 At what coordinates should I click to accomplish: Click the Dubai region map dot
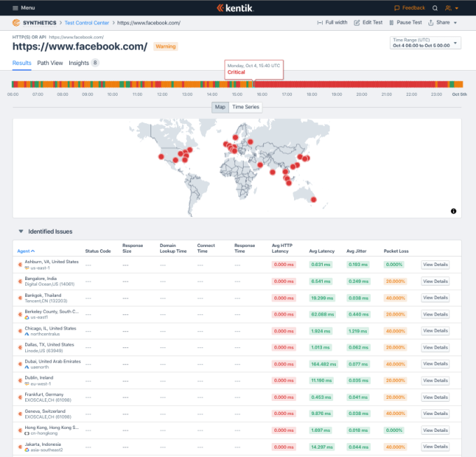pos(260,165)
